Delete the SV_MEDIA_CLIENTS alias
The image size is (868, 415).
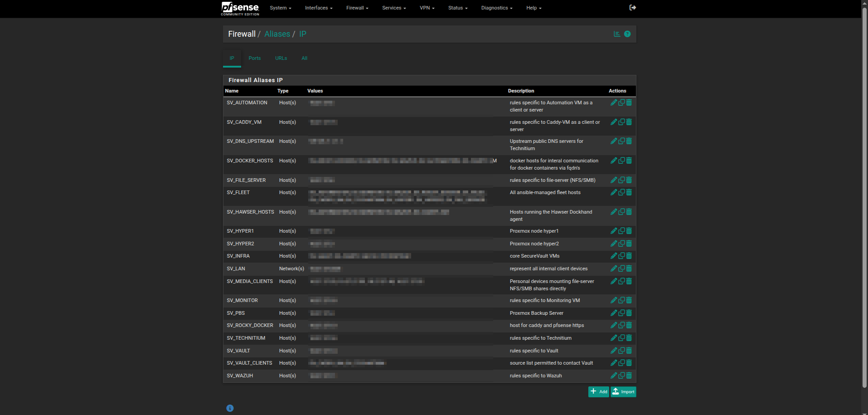[629, 281]
